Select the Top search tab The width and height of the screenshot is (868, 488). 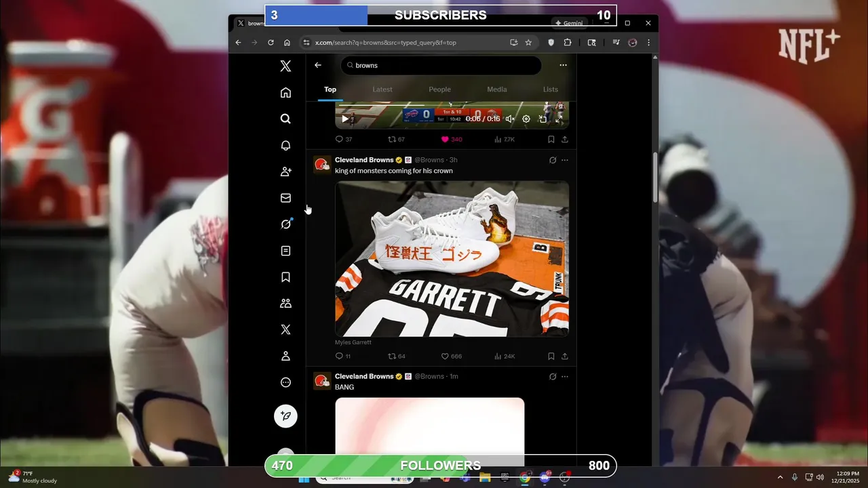coord(330,89)
